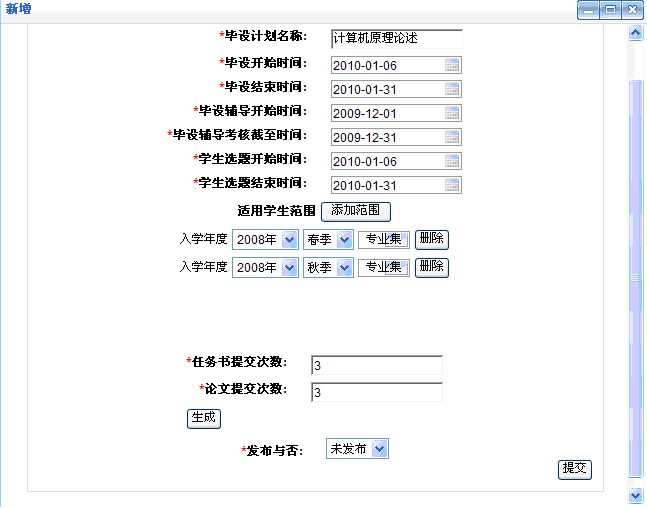Click 专业集 button in 秋季 row
This screenshot has height=508, width=647.
[x=384, y=267]
